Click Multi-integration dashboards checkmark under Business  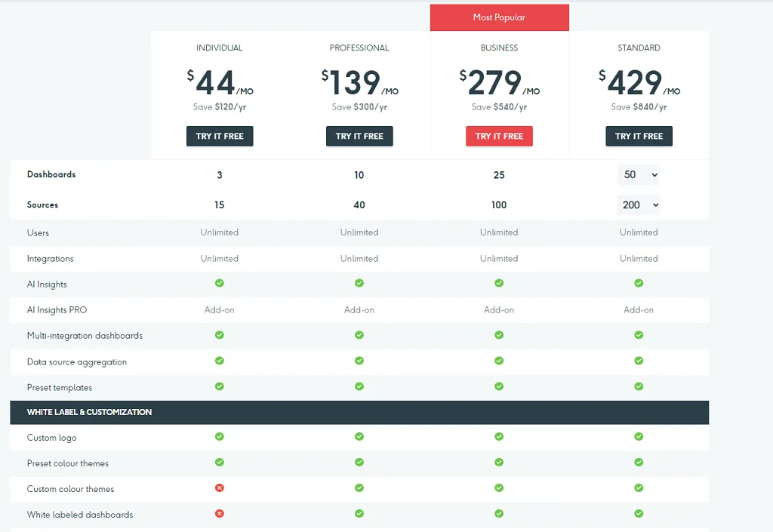click(x=499, y=336)
